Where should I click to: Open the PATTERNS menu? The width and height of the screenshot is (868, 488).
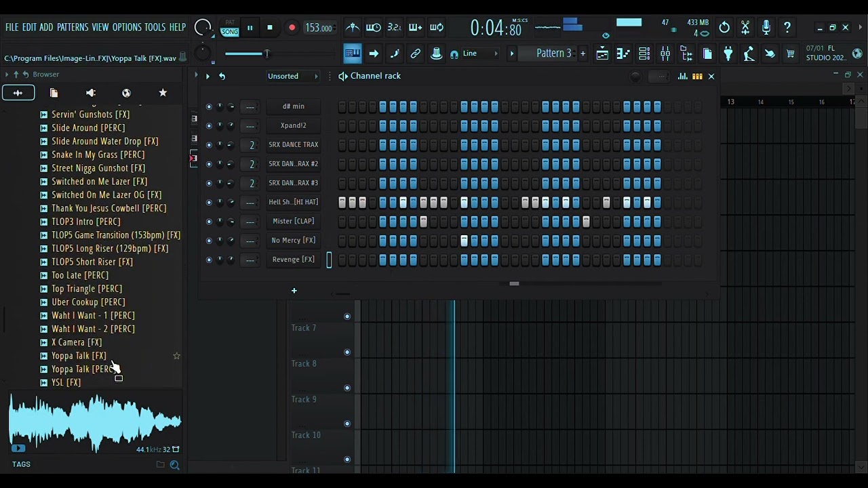coord(73,28)
